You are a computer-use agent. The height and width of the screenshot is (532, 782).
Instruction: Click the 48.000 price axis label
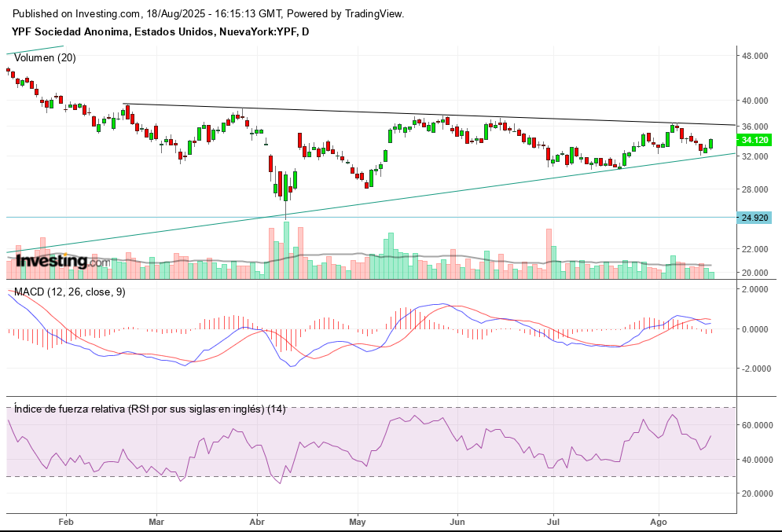point(754,57)
